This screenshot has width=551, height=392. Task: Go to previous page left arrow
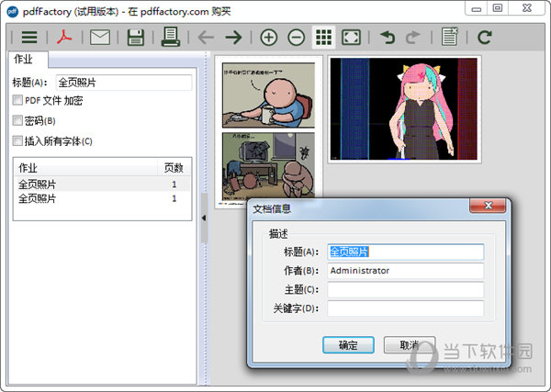click(x=207, y=38)
